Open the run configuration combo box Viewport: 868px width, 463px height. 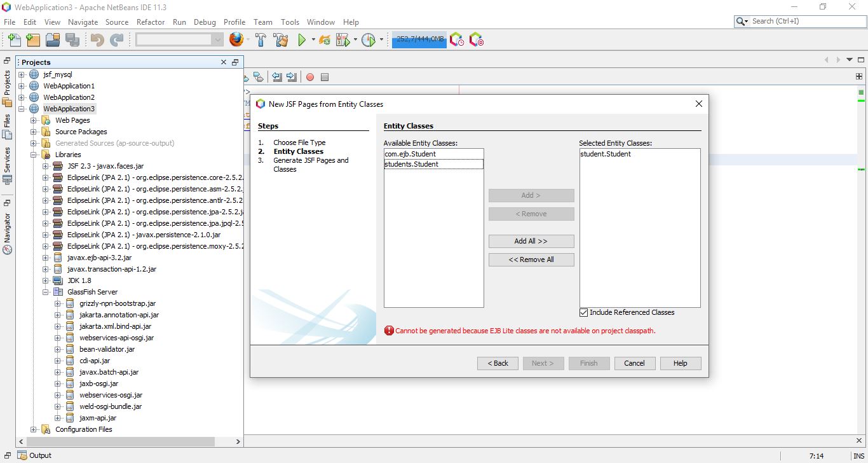click(179, 39)
